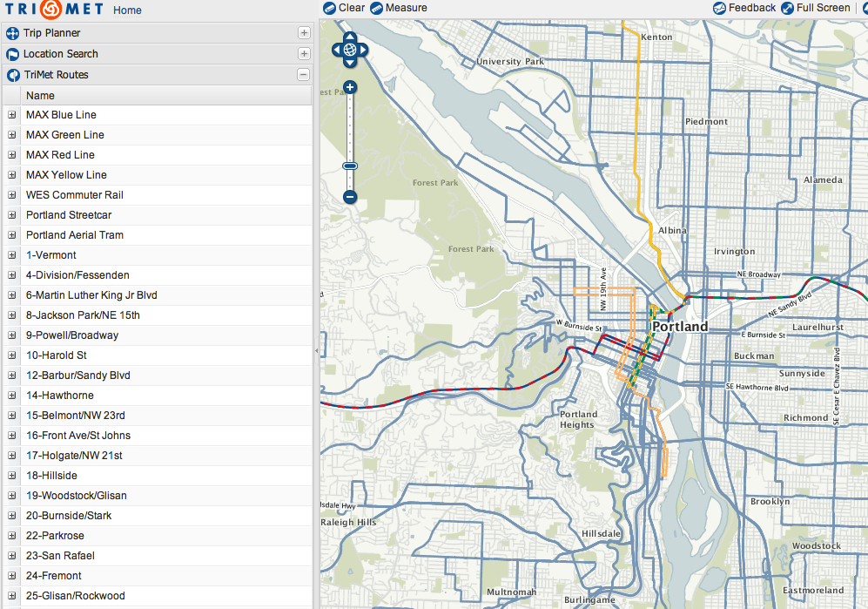
Task: Open the Feedback form icon
Action: tap(719, 8)
